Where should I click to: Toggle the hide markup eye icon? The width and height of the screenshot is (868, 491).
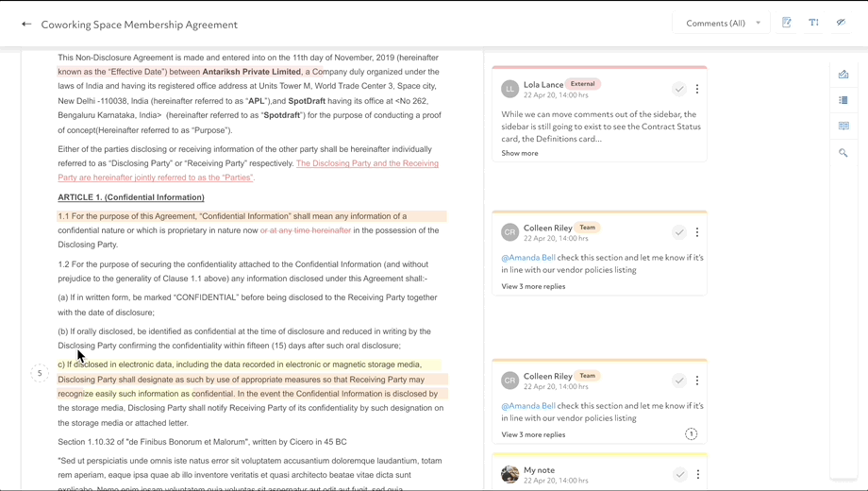(841, 23)
